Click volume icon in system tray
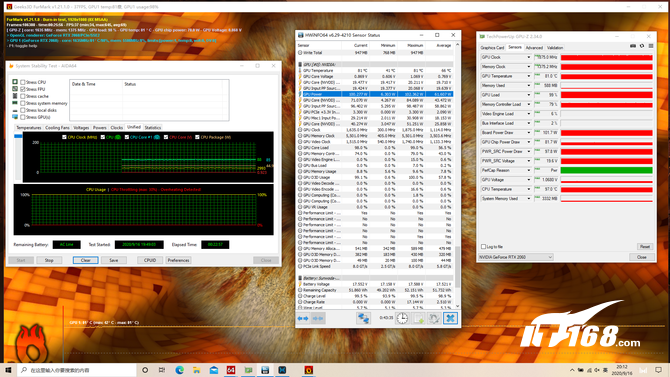 click(597, 370)
